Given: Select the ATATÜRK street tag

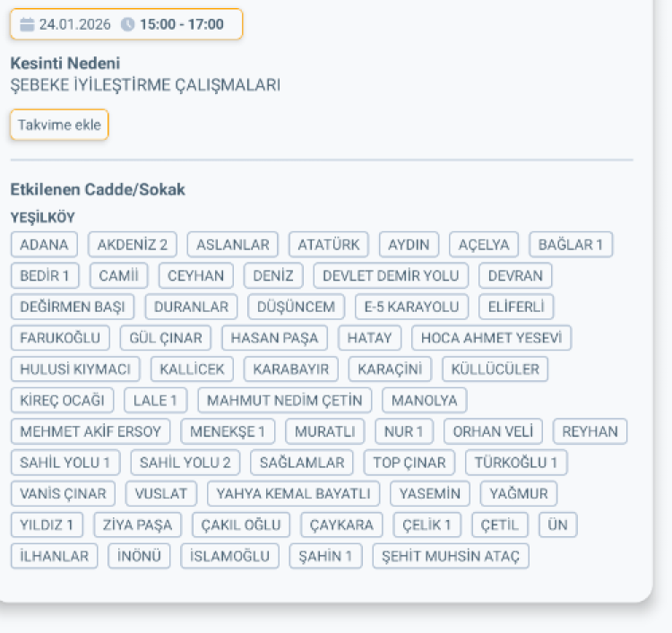Looking at the screenshot, I should pos(328,245).
